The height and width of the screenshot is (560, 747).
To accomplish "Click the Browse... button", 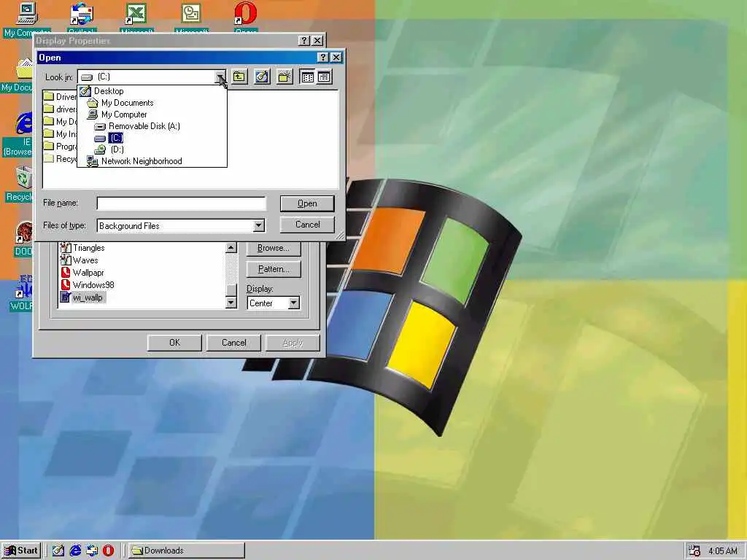I will point(274,248).
